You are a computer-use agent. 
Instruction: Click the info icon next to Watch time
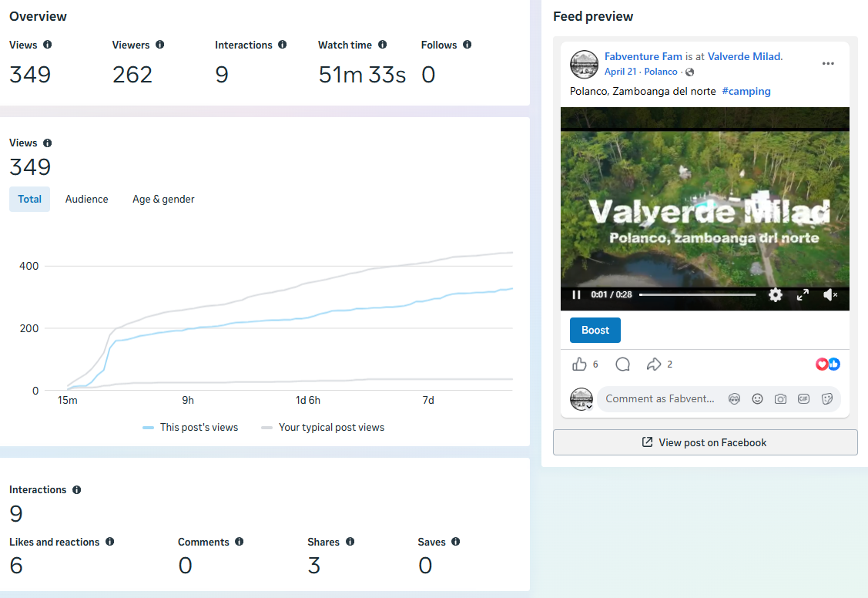point(383,44)
